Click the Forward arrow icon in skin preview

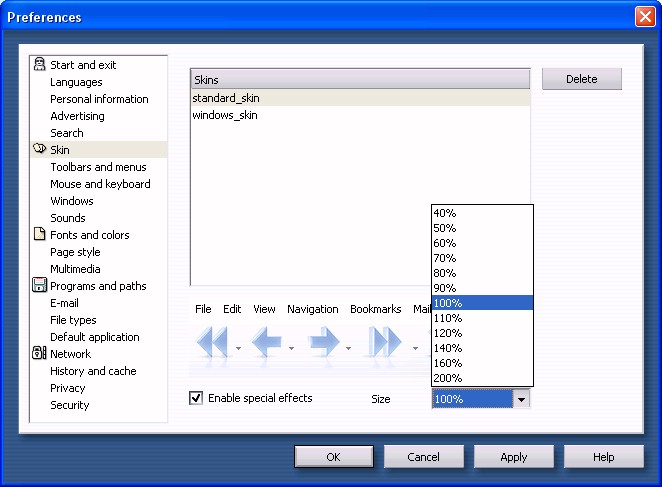324,343
